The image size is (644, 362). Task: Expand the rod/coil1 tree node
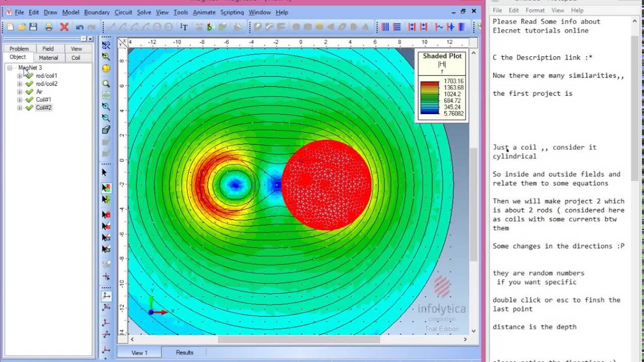pyautogui.click(x=20, y=76)
